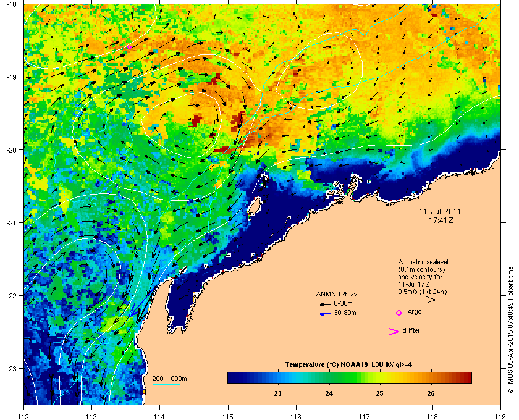Click the 'Argo' legend label

415,311
